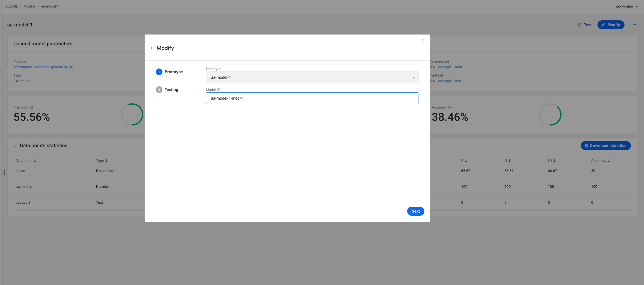The height and width of the screenshot is (285, 644).
Task: Sort by P column
Action: click(x=464, y=161)
